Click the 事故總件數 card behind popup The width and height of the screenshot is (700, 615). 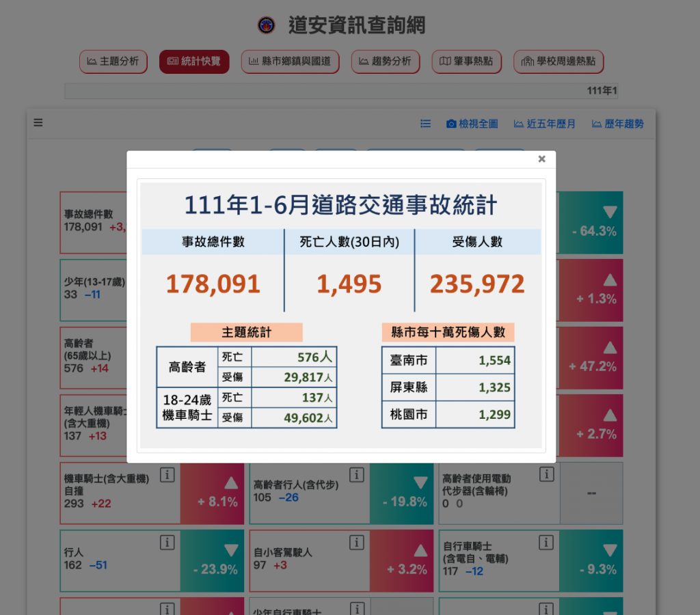(x=94, y=223)
